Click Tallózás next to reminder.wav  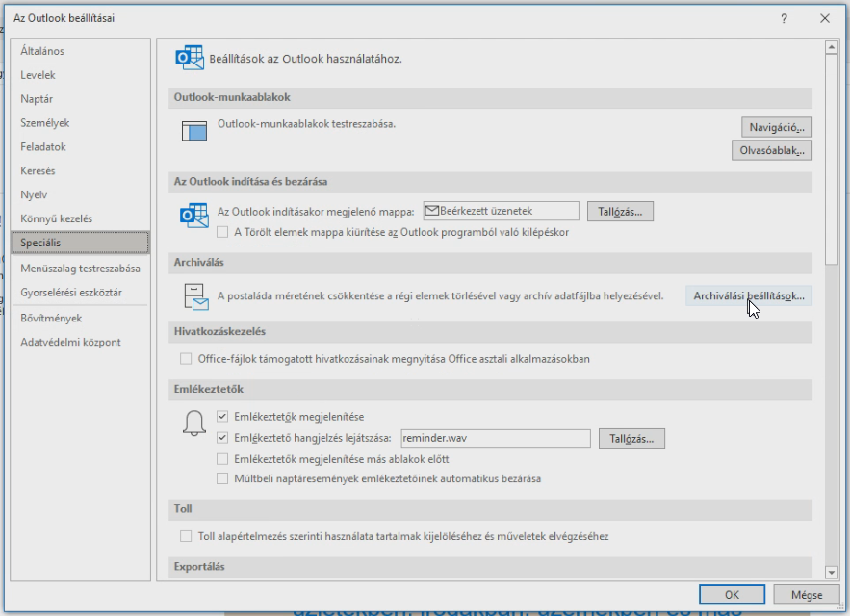point(631,439)
